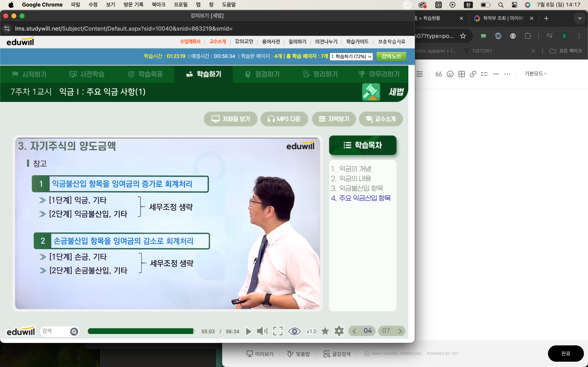The width and height of the screenshot is (588, 367).
Task: Switch to the 점검하기 tab
Action: (262, 74)
